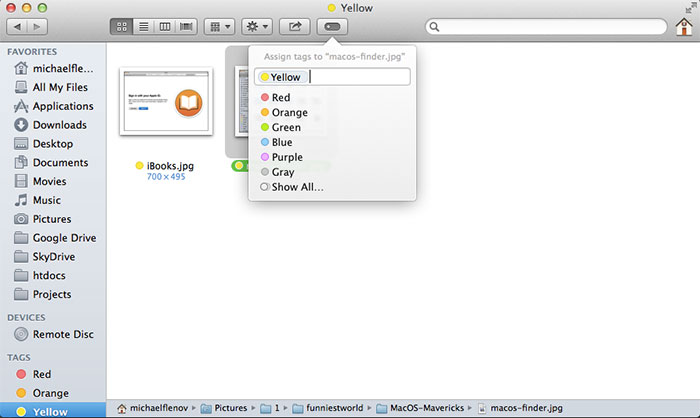700x418 pixels.
Task: Click the Share toolbar button
Action: point(296,25)
